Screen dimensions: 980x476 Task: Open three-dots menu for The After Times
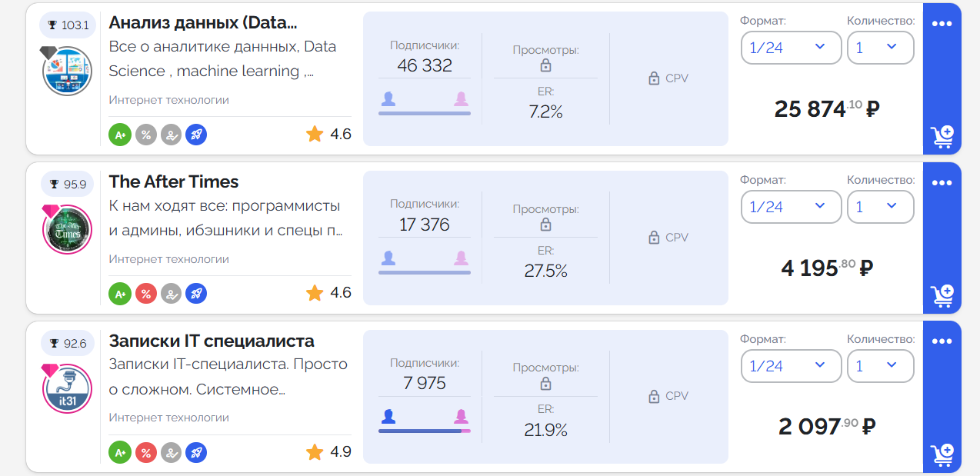click(942, 182)
